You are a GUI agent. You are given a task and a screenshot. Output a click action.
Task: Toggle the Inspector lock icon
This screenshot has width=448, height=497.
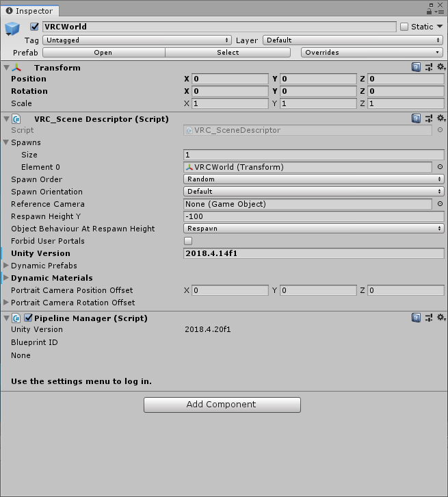pyautogui.click(x=429, y=12)
